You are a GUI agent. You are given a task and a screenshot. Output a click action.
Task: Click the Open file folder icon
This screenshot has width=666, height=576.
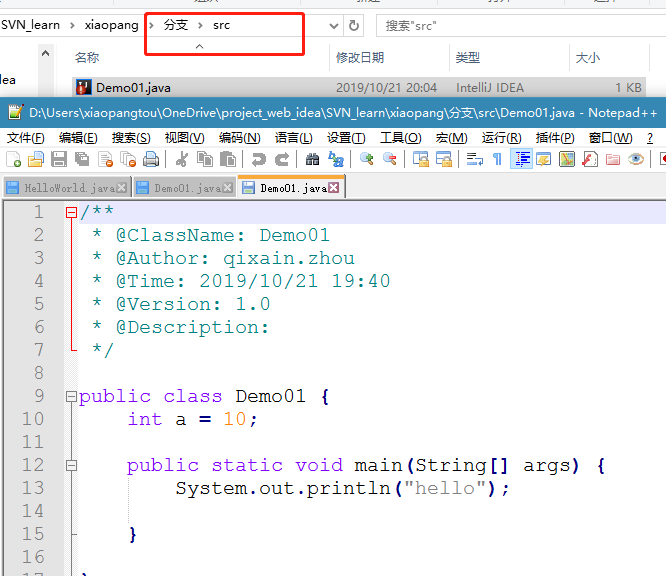pos(36,160)
